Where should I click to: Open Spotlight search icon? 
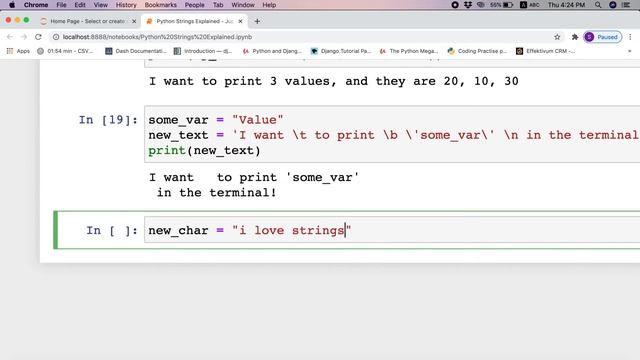[x=598, y=5]
